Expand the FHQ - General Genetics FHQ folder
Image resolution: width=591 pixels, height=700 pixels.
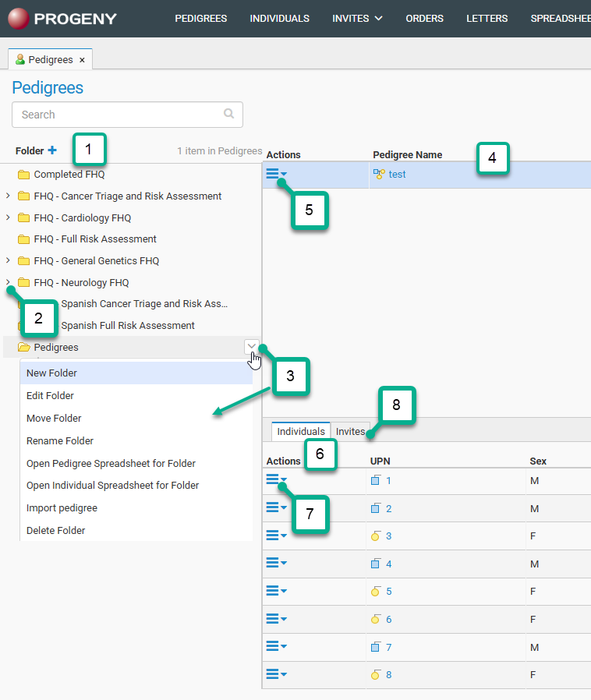[x=8, y=260]
